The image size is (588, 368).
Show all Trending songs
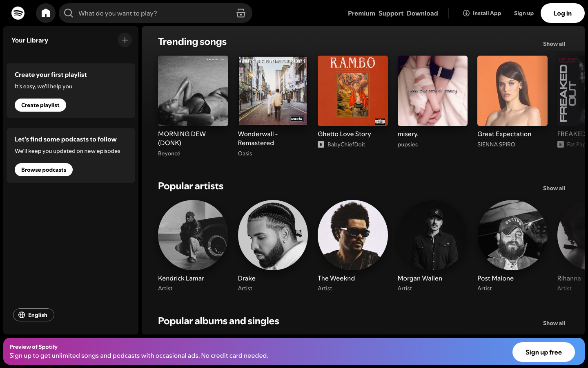[554, 44]
